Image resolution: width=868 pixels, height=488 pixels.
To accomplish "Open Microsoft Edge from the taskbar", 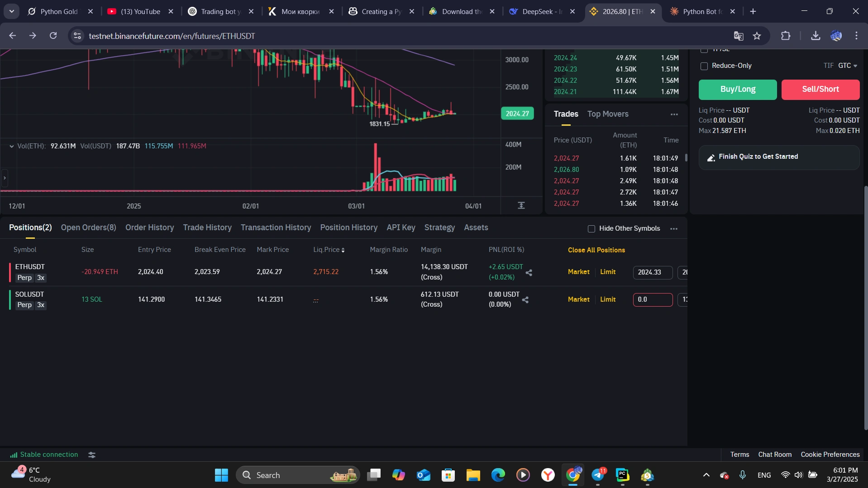I will [498, 475].
